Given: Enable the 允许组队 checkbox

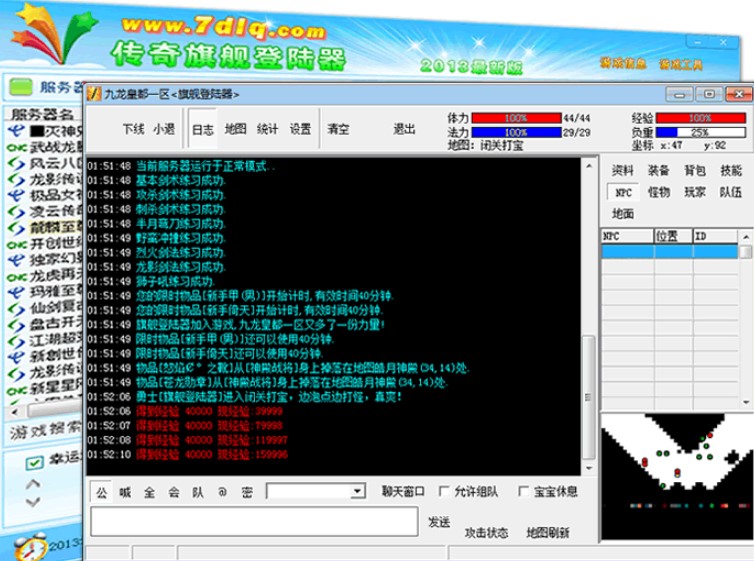Looking at the screenshot, I should [x=444, y=491].
